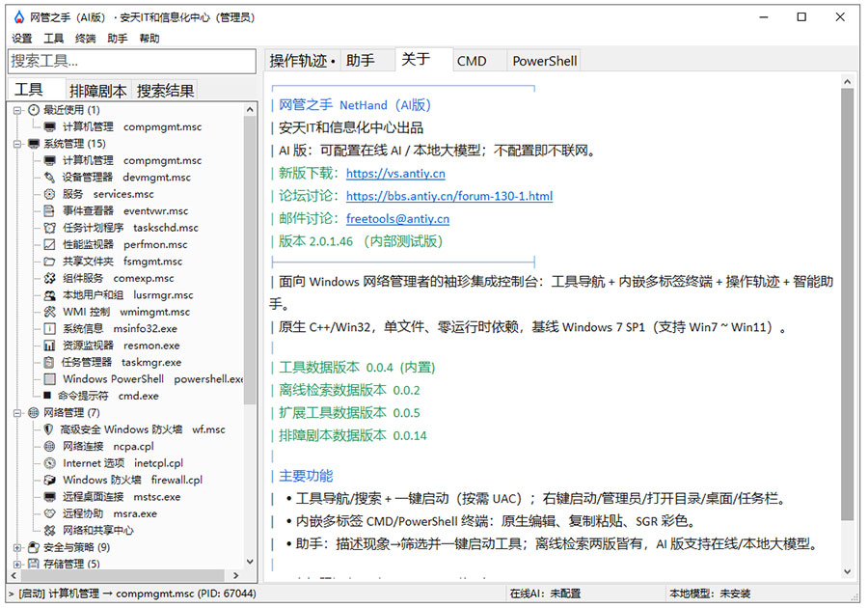Open the 排障剧本 tab
The width and height of the screenshot is (868, 608).
[98, 91]
